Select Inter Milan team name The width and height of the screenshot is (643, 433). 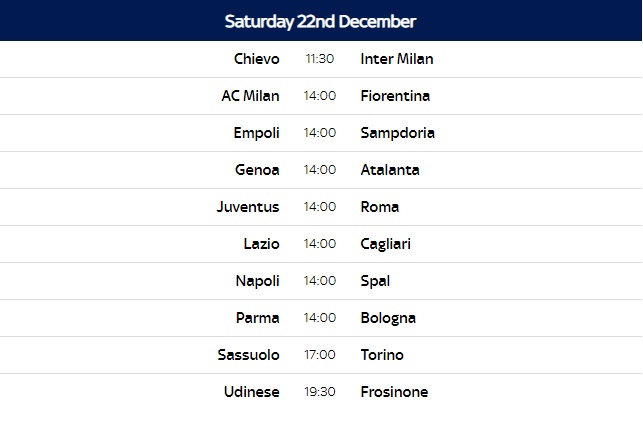tap(397, 59)
